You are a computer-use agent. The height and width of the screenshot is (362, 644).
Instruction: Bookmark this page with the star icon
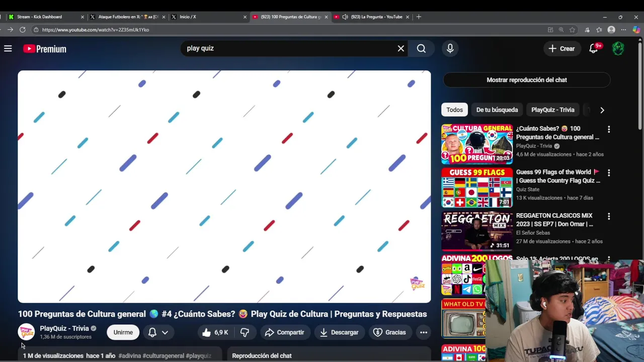tap(573, 30)
